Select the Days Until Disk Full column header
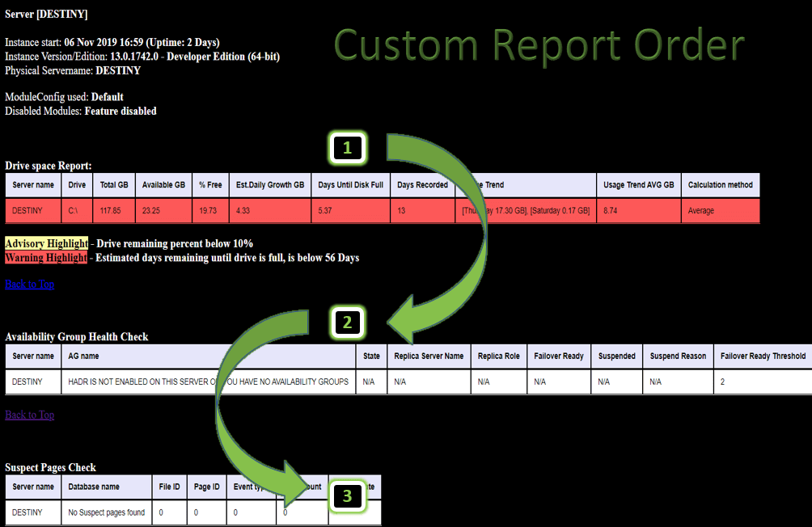812x527 pixels. coord(350,185)
